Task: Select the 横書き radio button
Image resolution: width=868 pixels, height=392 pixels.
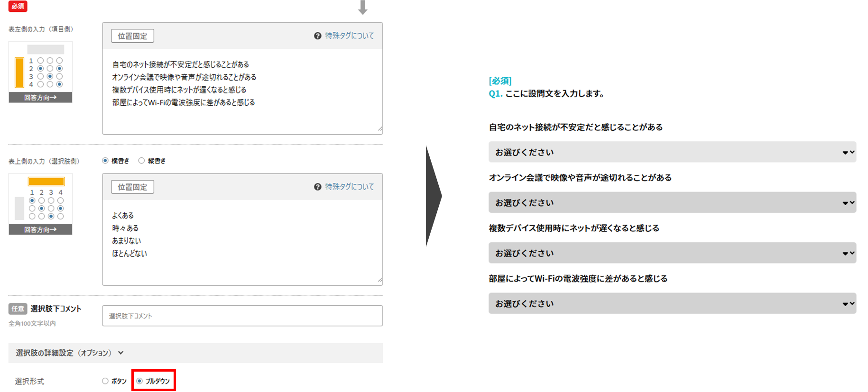Action: coord(105,161)
